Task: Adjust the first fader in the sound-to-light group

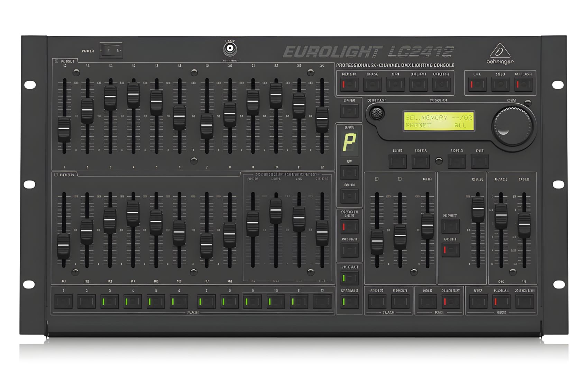Action: (253, 224)
